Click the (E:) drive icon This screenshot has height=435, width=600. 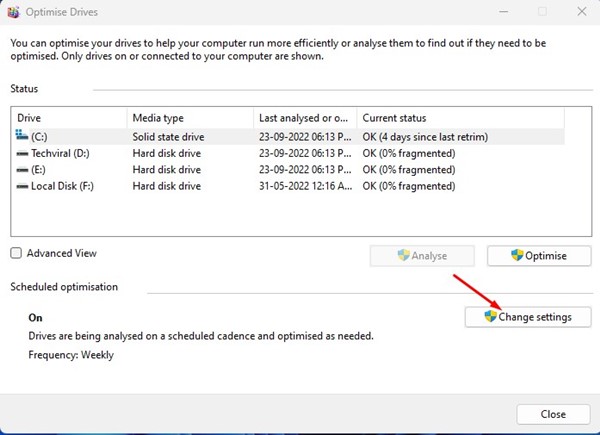(22, 170)
